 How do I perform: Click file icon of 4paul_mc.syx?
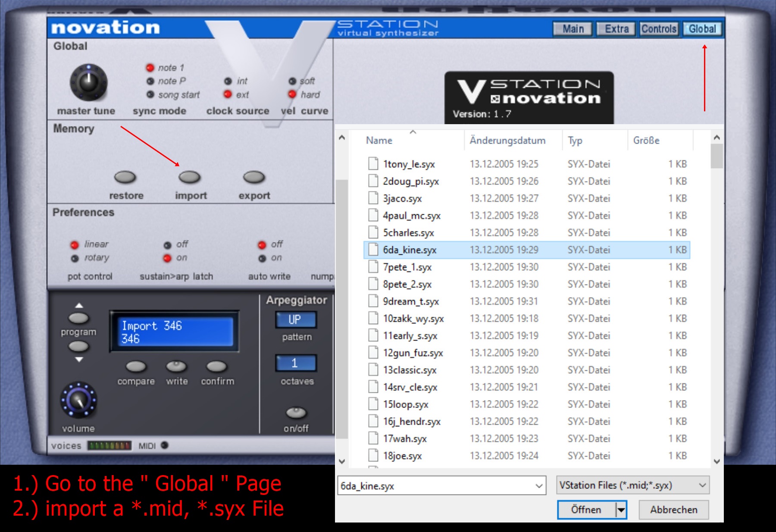pyautogui.click(x=373, y=215)
